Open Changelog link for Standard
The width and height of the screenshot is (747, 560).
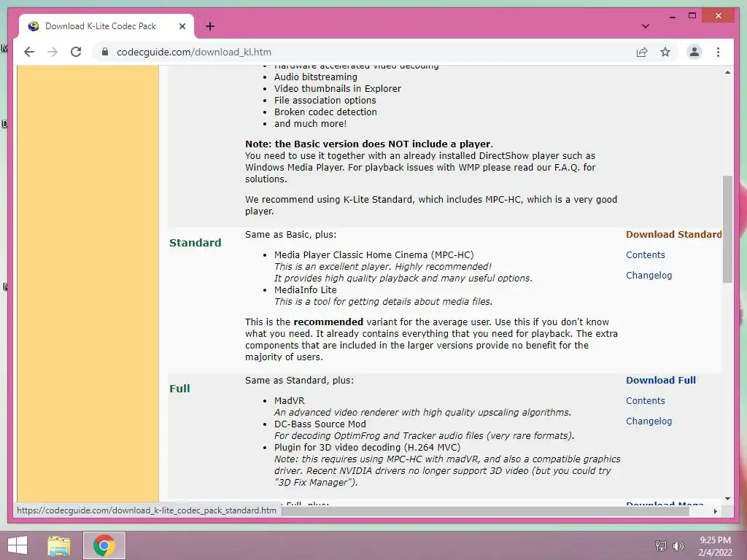[649, 275]
